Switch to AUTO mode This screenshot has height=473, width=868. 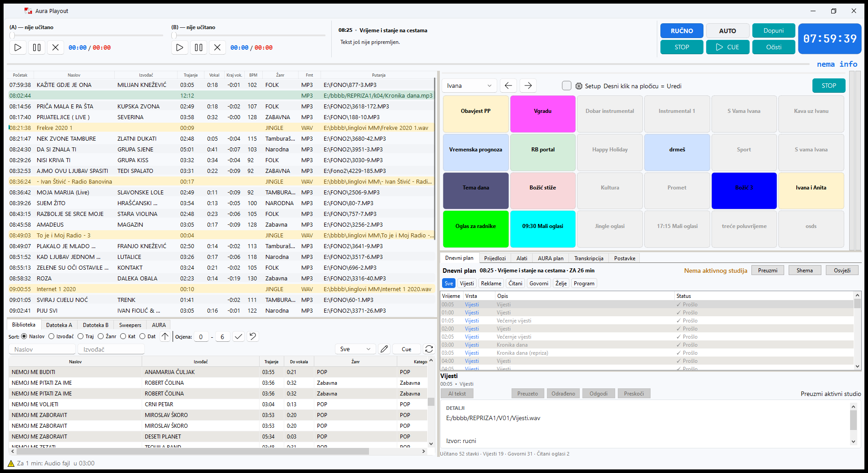point(728,31)
